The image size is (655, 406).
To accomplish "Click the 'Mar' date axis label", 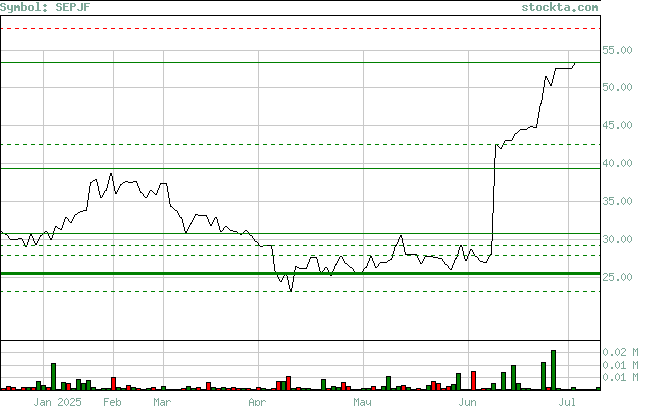I will pyautogui.click(x=162, y=402).
